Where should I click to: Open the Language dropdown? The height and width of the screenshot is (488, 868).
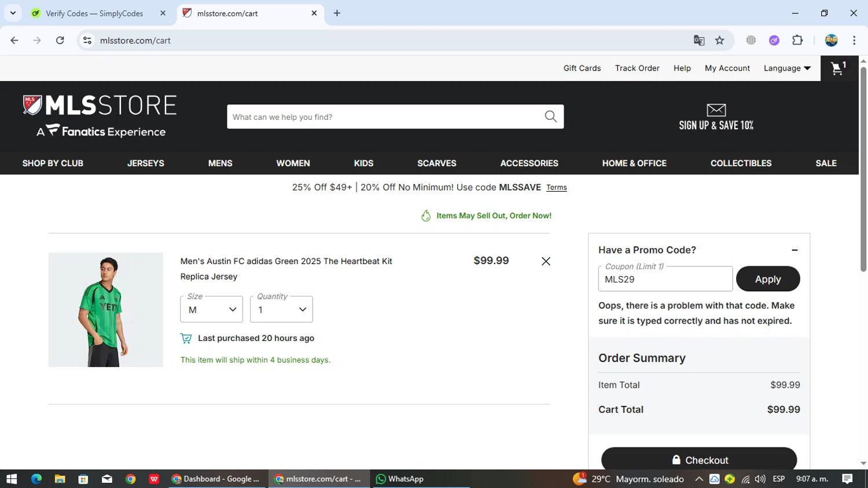787,68
